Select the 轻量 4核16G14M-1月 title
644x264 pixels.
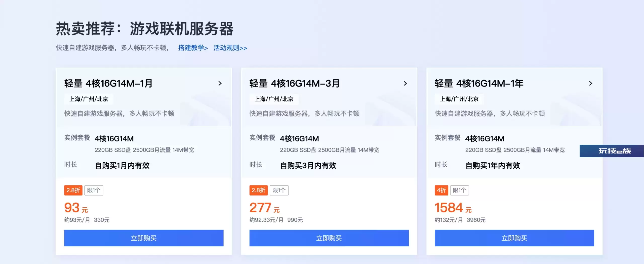[108, 83]
